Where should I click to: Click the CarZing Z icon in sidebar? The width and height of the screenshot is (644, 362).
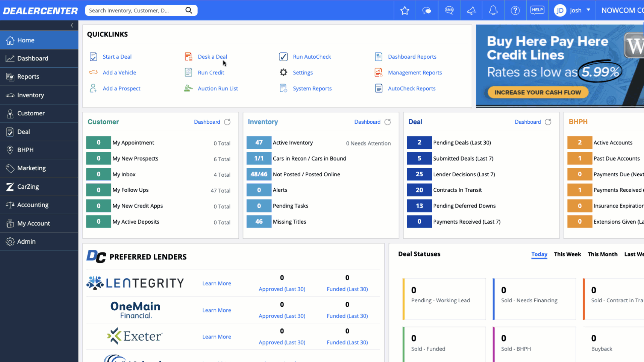pyautogui.click(x=10, y=187)
